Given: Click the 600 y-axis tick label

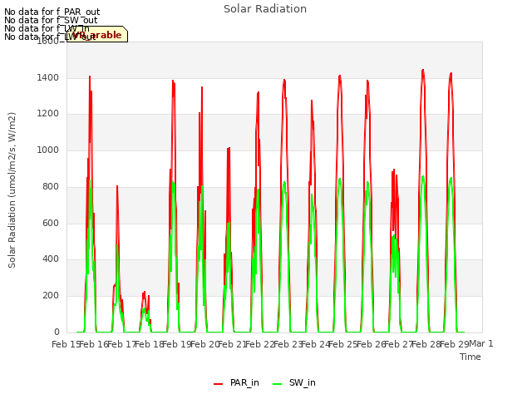Looking at the screenshot, I should pyautogui.click(x=51, y=223).
